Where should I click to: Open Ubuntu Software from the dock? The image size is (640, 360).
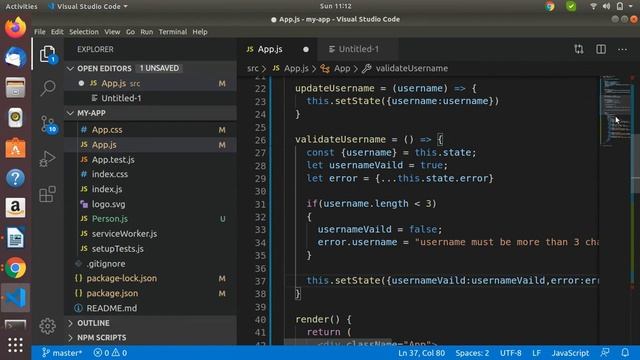16,148
